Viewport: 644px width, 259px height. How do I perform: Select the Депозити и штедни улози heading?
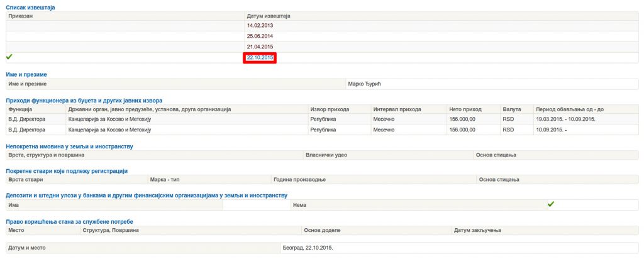click(x=146, y=196)
